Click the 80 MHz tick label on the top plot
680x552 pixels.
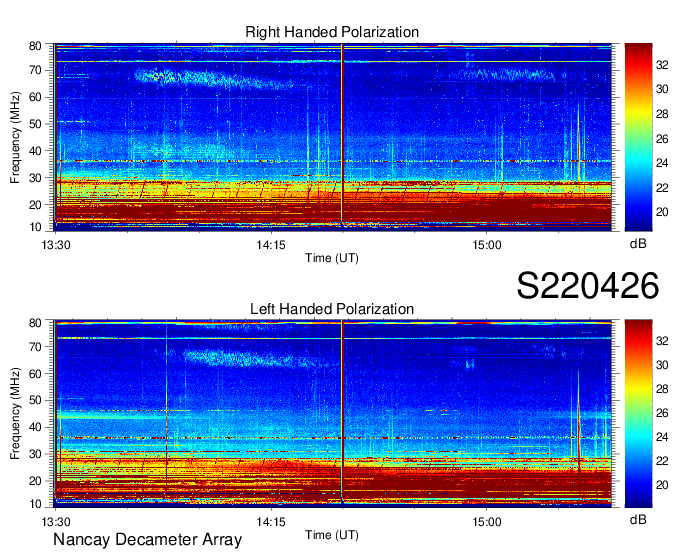point(36,46)
